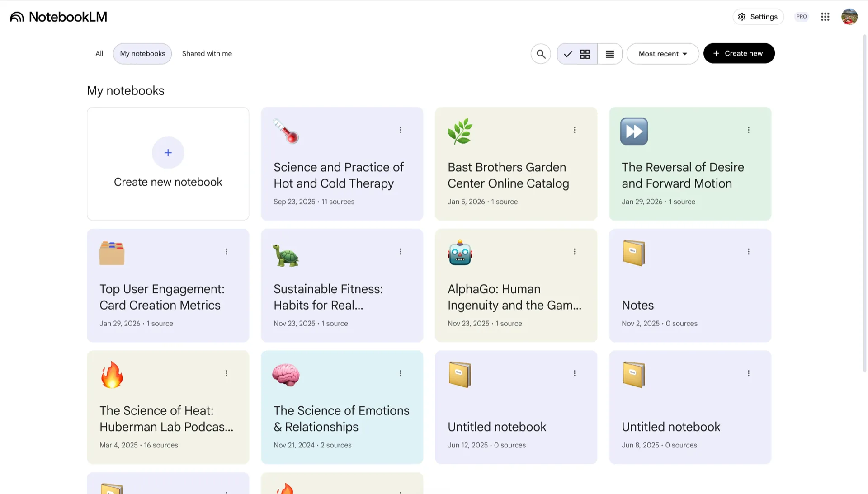
Task: Click 'Nov 2, 2025 · 0 sources' text
Action: coord(660,324)
